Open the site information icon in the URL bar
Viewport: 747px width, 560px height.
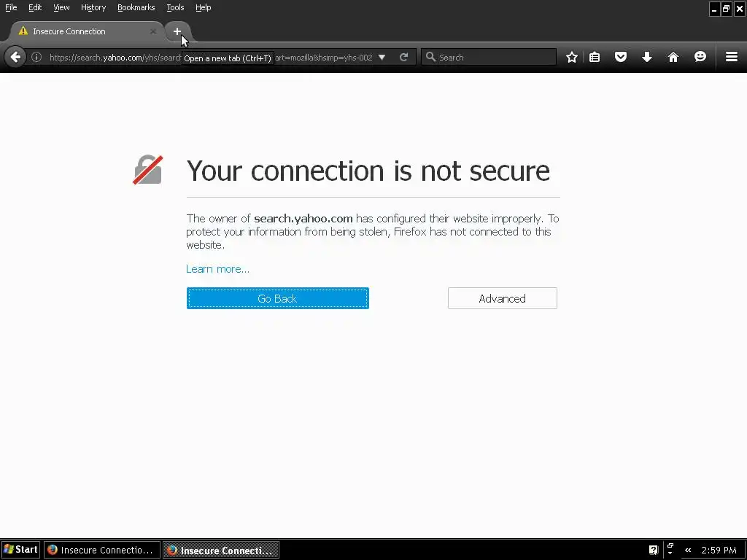point(36,57)
